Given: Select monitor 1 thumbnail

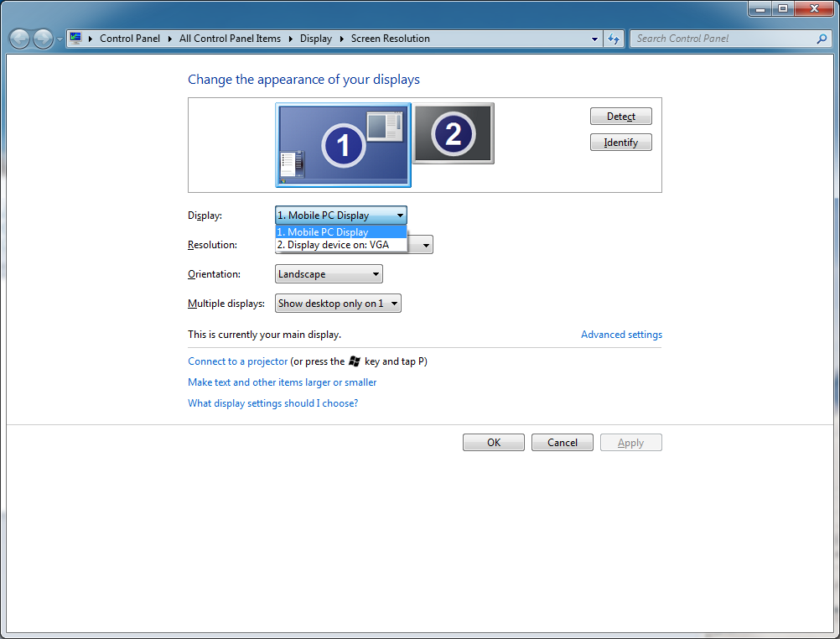Looking at the screenshot, I should 344,145.
